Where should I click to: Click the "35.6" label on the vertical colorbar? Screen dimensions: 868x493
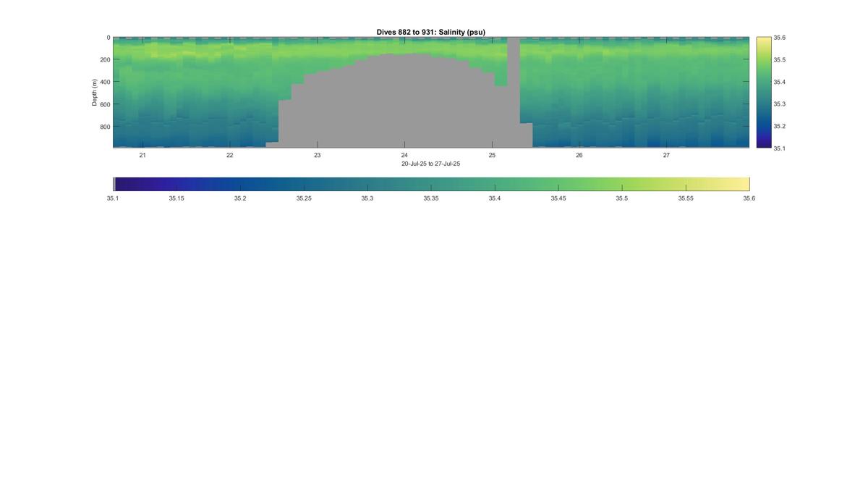point(780,38)
